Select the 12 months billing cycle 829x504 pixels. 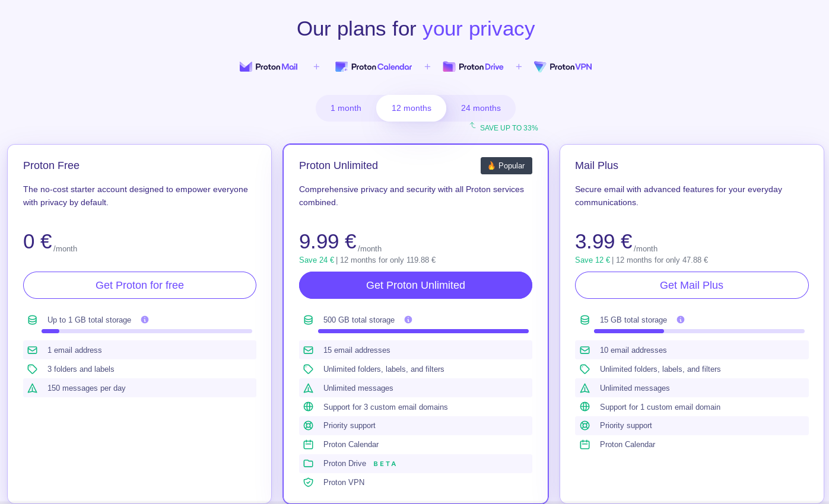(x=411, y=108)
